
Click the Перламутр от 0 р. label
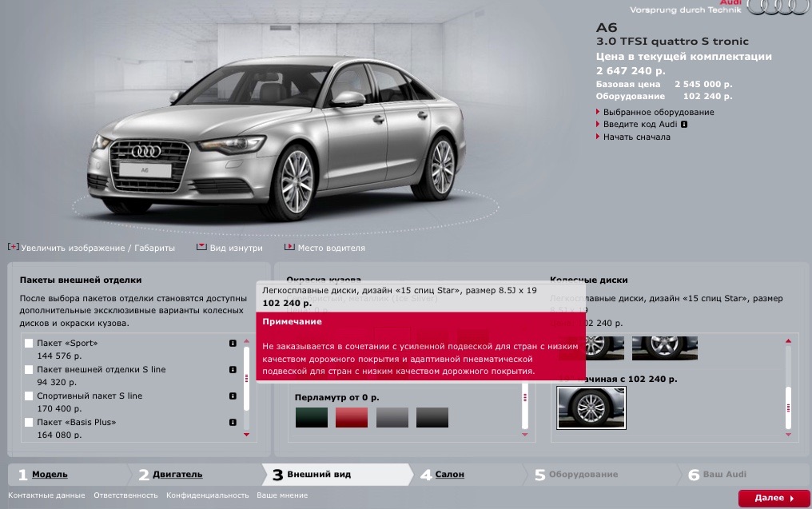[337, 398]
